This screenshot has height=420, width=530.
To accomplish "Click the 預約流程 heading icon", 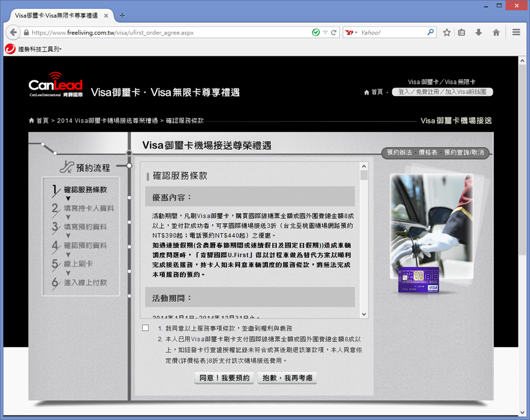I will click(67, 167).
